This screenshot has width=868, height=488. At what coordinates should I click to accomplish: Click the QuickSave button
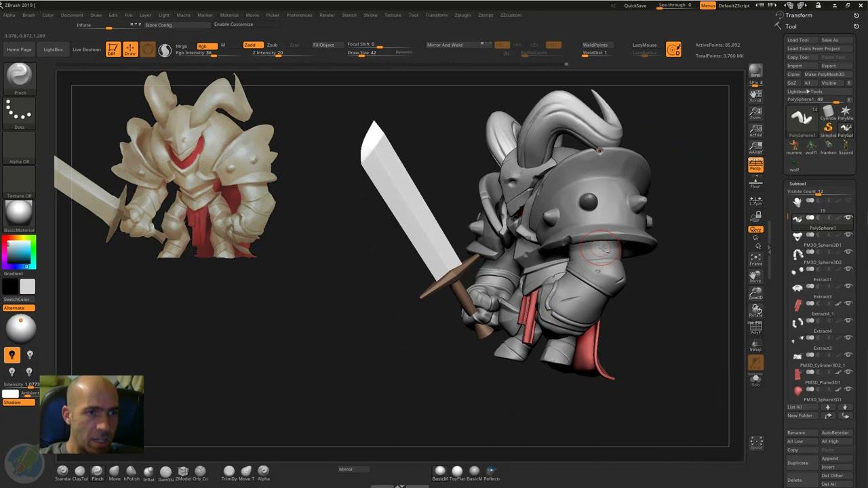coord(635,5)
